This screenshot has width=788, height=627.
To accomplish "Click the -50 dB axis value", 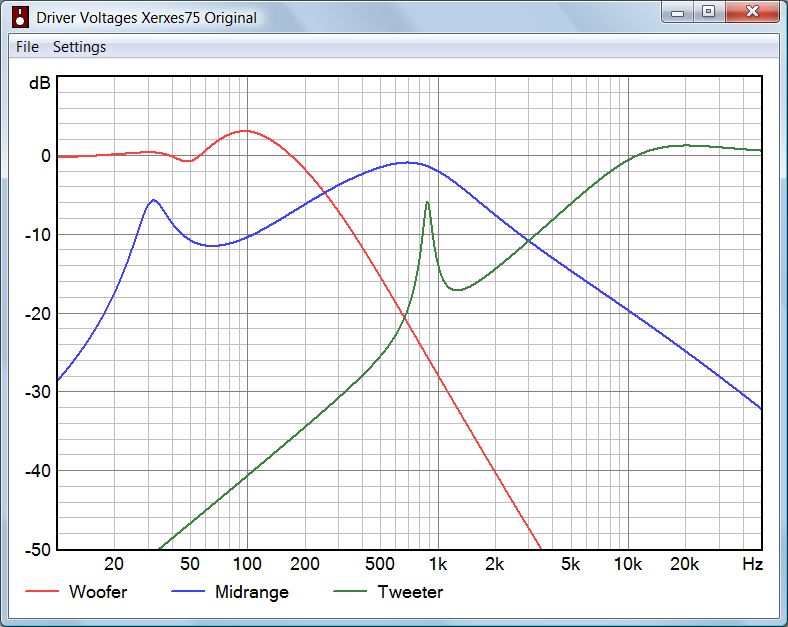I will (x=38, y=549).
